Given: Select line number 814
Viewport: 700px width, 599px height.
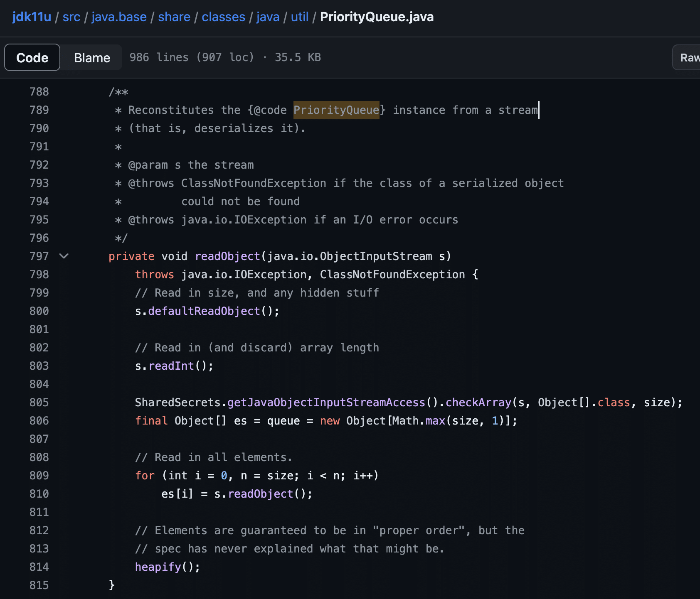Looking at the screenshot, I should 39,567.
